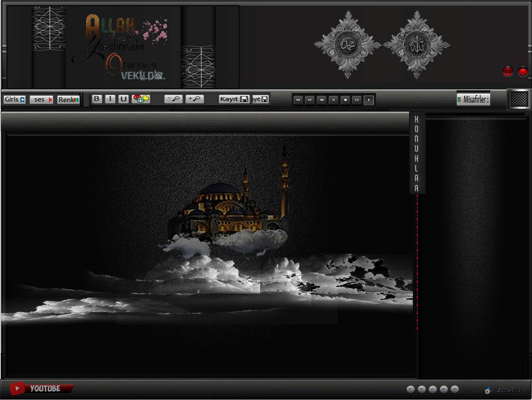The height and width of the screenshot is (400, 532).
Task: Open the Misafirler guests list
Action: [x=473, y=100]
